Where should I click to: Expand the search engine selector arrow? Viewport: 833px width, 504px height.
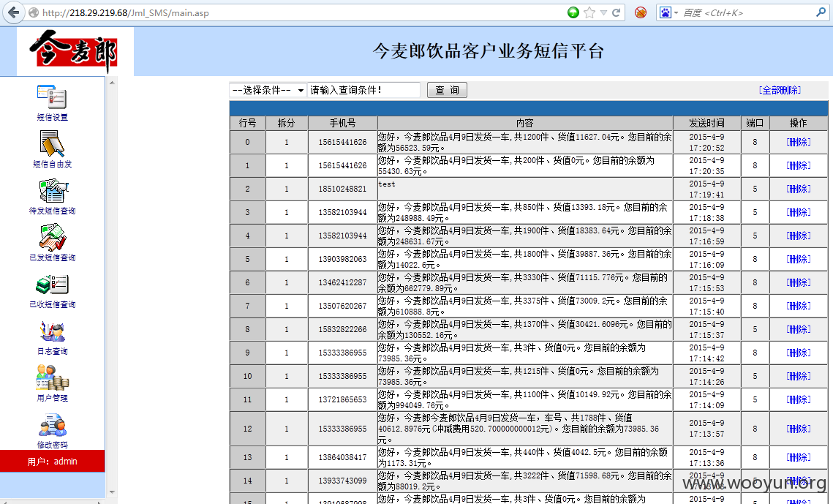click(676, 12)
